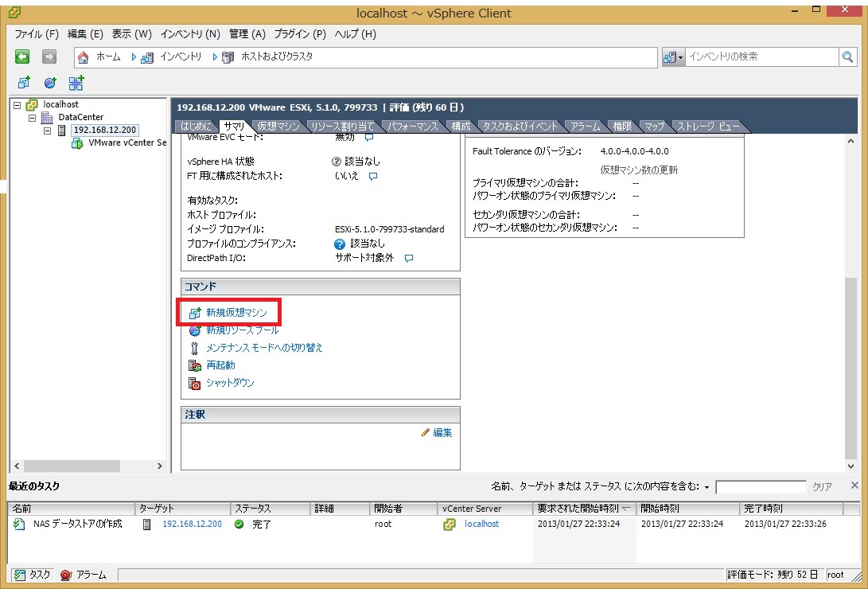Click the info bubble next to サポート対象外
This screenshot has height=589, width=868.
pos(408,259)
